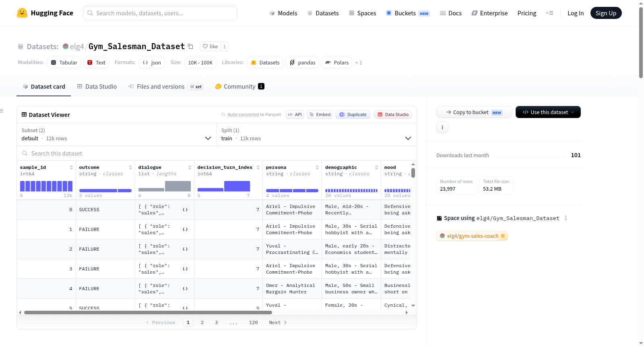This screenshot has width=644, height=347.
Task: Copy the dataset name to clipboard
Action: pyautogui.click(x=191, y=46)
